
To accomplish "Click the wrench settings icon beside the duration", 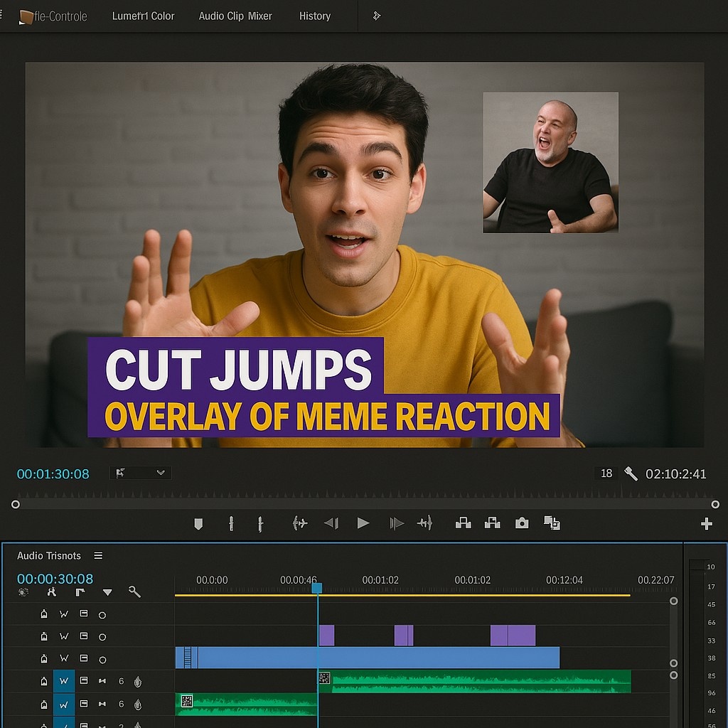I will pos(630,473).
